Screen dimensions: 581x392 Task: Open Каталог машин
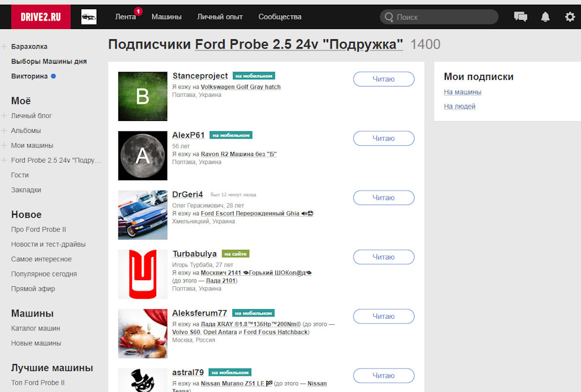[x=36, y=328]
